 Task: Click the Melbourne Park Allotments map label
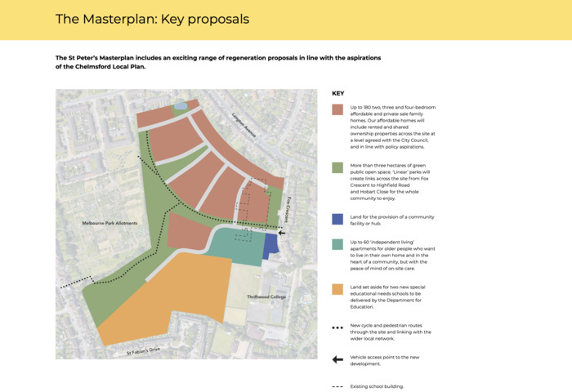[109, 223]
